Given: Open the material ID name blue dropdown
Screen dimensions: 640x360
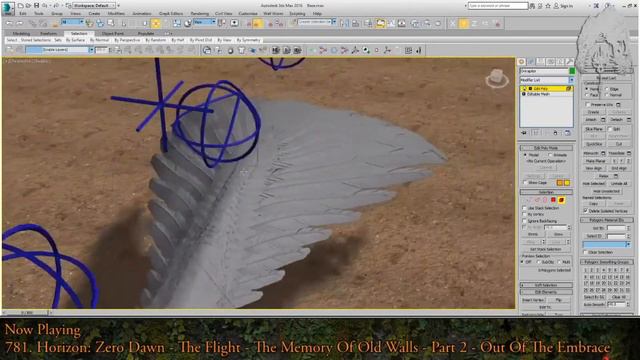Looking at the screenshot, I should pos(606,244).
